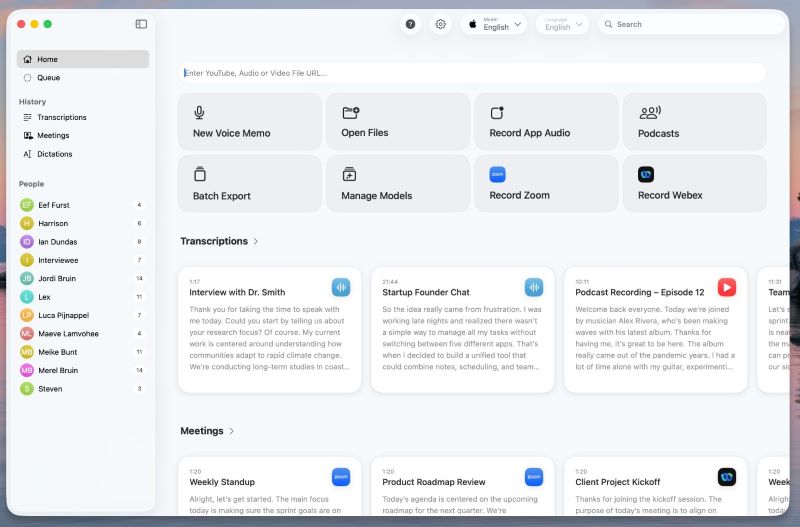Click the Steven avatar icon

(x=27, y=389)
